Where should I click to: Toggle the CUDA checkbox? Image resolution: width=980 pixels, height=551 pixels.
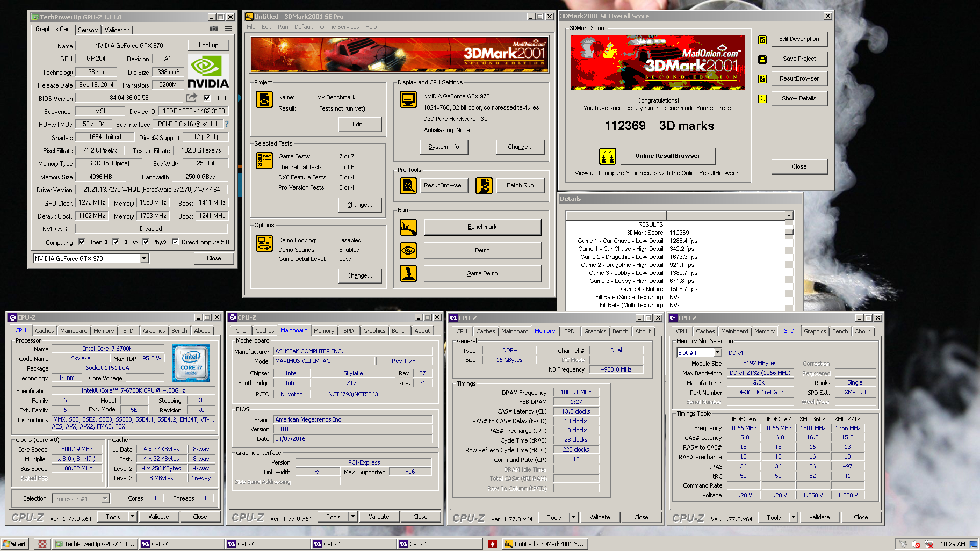(x=116, y=242)
